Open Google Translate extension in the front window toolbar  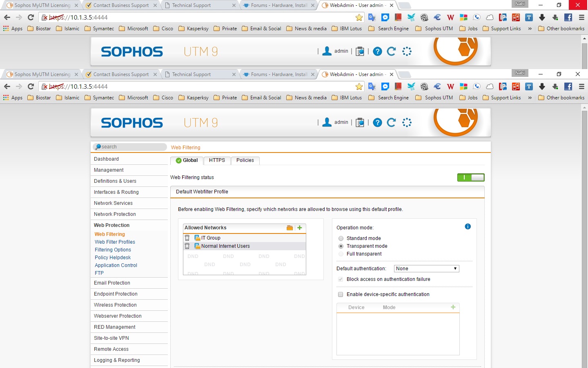pyautogui.click(x=372, y=86)
